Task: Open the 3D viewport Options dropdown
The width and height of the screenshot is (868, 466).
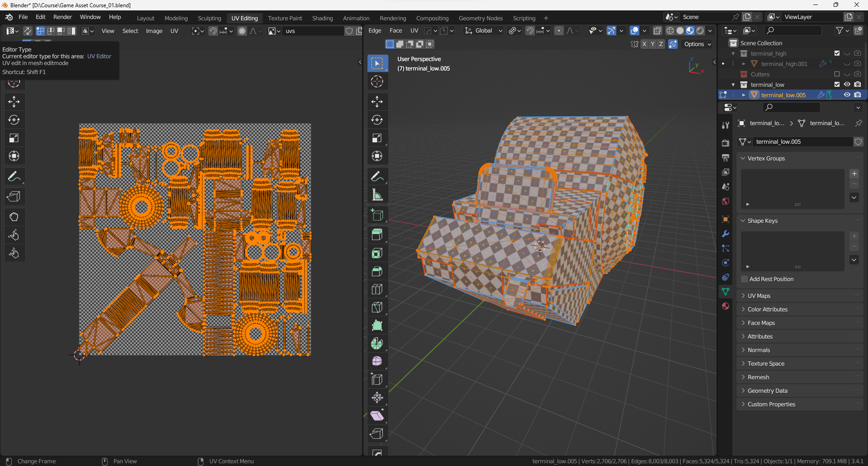Action: coord(698,44)
